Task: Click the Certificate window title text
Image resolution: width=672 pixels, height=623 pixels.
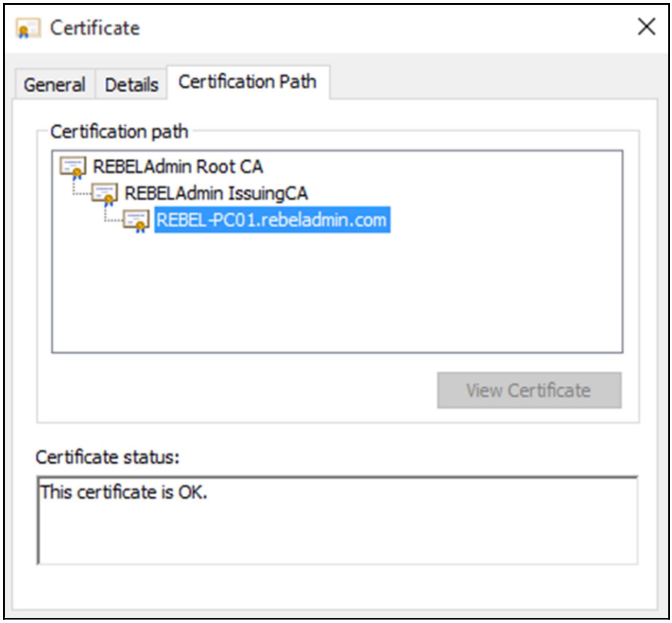Action: [x=95, y=28]
